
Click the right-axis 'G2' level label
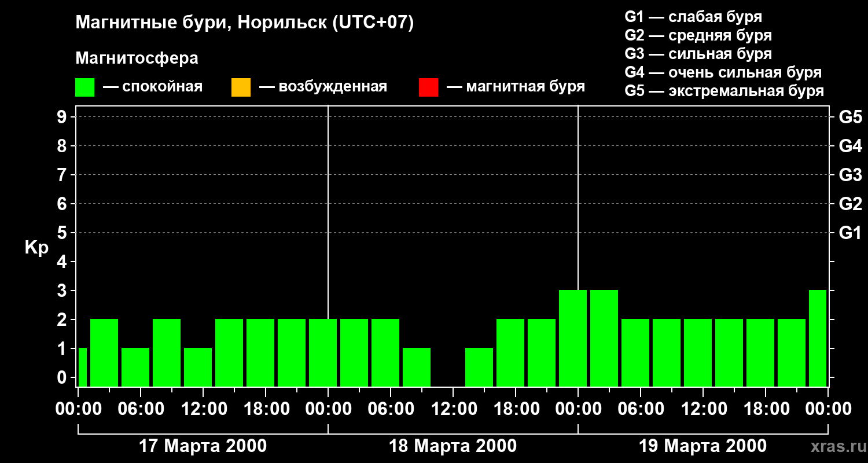850,204
